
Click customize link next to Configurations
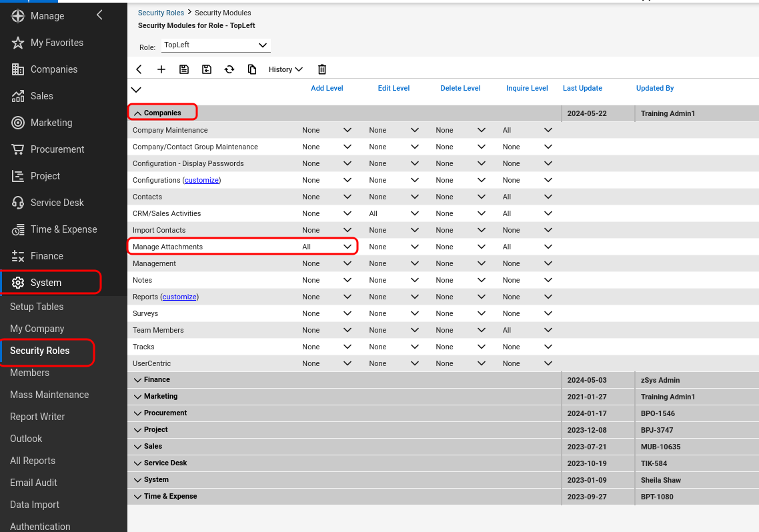[x=201, y=180]
